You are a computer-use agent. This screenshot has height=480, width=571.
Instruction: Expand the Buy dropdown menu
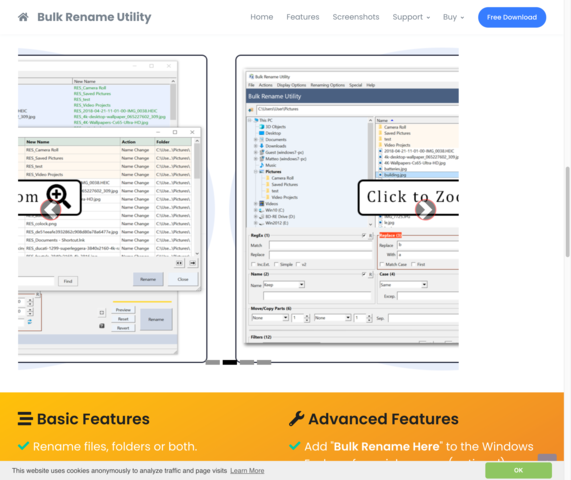coord(453,17)
